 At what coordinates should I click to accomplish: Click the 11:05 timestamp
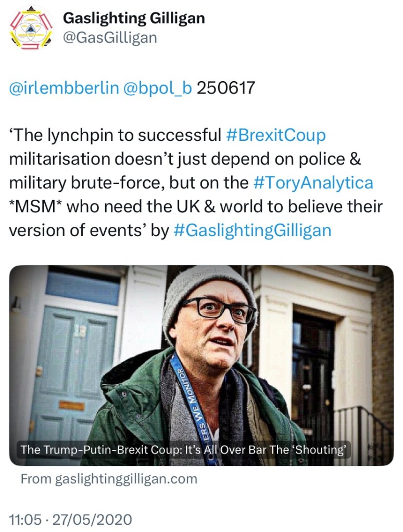pos(25,519)
